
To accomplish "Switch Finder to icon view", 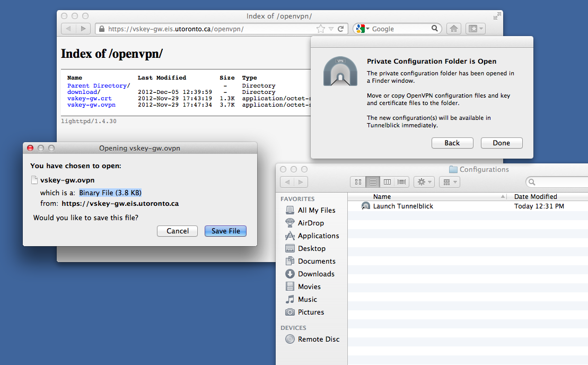I will tap(358, 182).
